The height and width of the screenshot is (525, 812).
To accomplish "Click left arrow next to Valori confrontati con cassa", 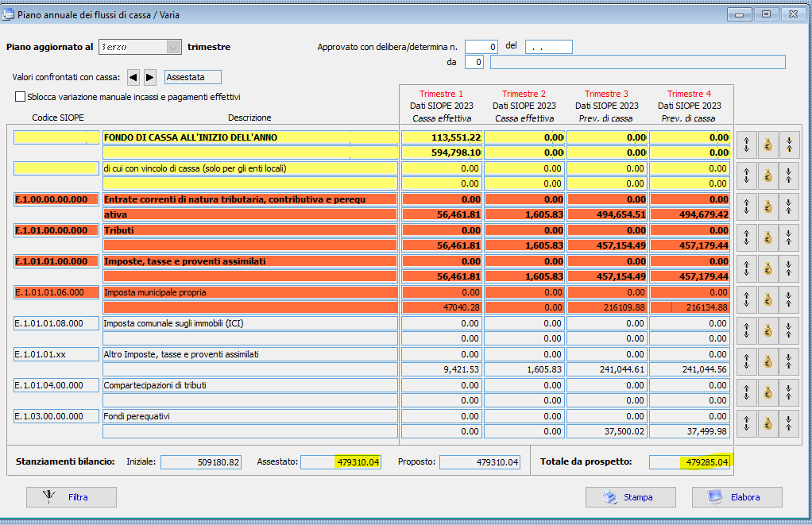I will click(x=133, y=77).
